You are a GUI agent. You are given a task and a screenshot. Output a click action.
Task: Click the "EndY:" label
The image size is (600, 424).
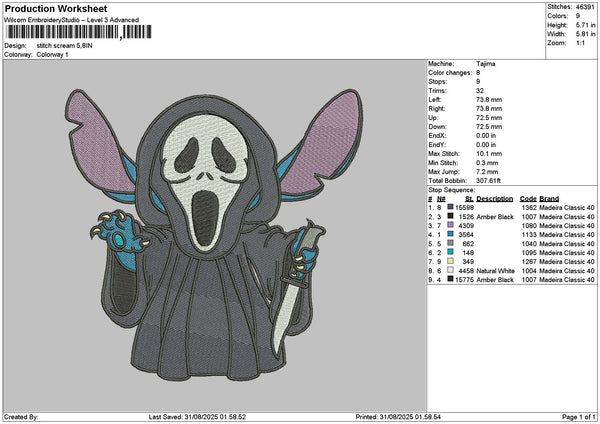point(435,145)
